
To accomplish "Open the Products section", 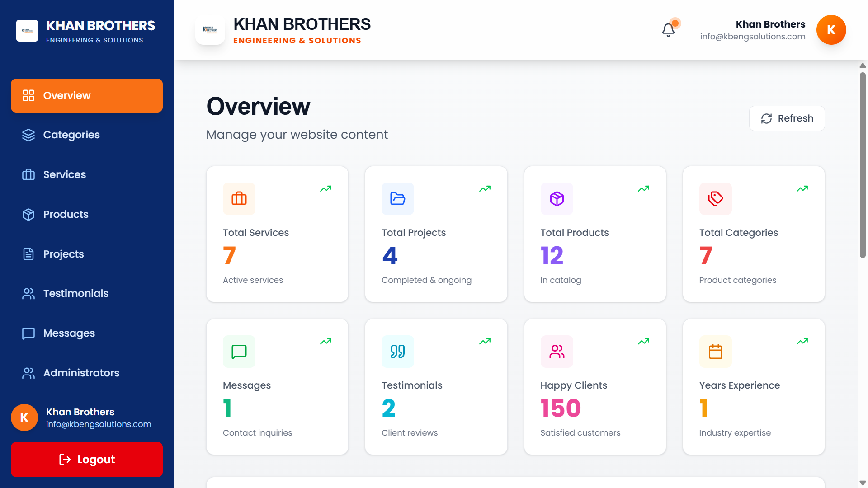I will 87,214.
